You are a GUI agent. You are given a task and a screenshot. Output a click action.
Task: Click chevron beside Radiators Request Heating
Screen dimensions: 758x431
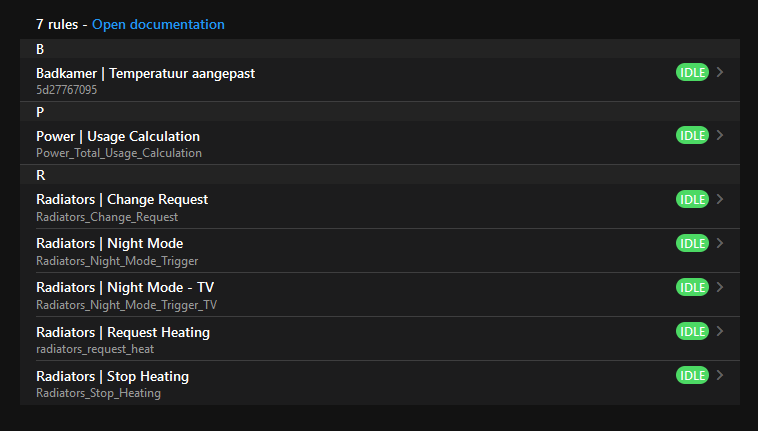click(721, 330)
